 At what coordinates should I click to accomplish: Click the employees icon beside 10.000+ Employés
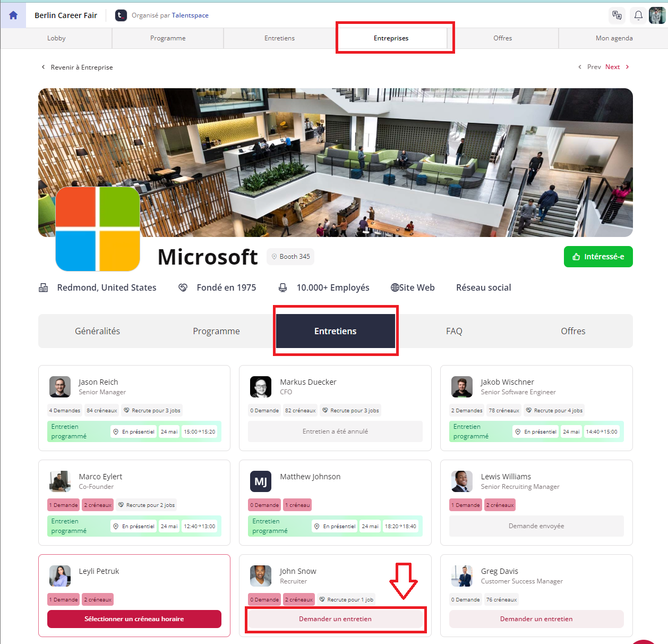(x=283, y=287)
